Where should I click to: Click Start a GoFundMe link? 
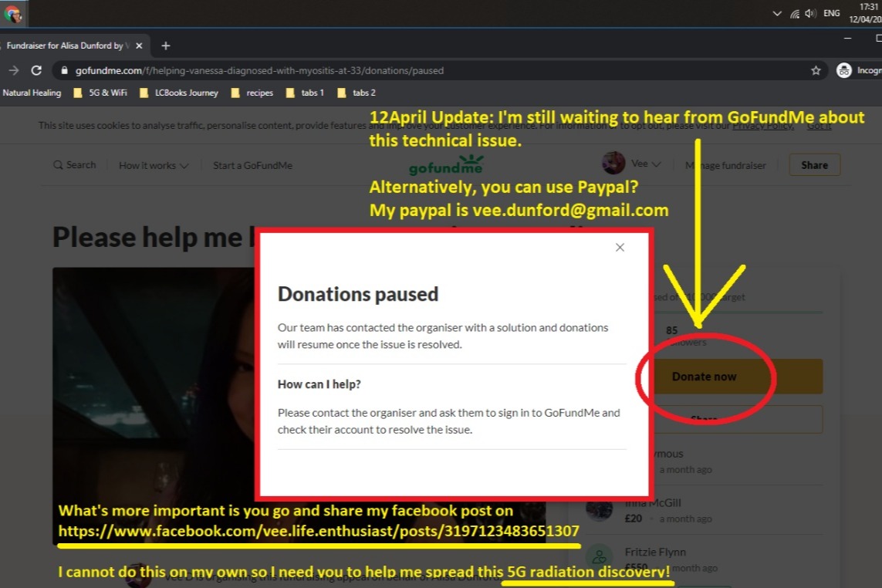252,165
